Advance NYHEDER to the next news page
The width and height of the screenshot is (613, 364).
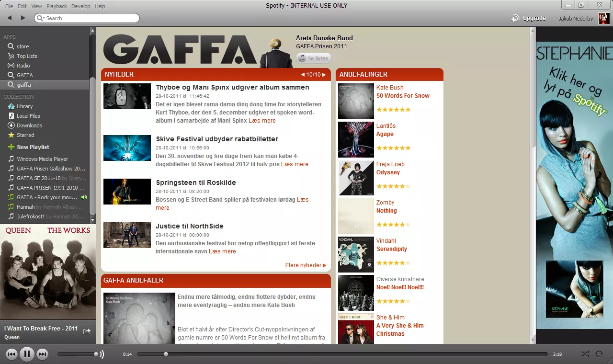(x=324, y=74)
